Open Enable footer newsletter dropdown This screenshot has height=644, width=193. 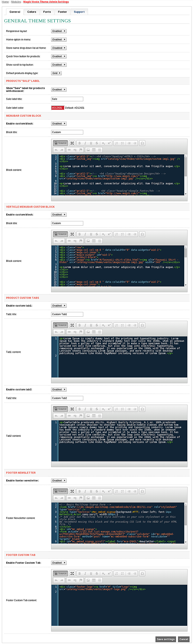[59, 481]
